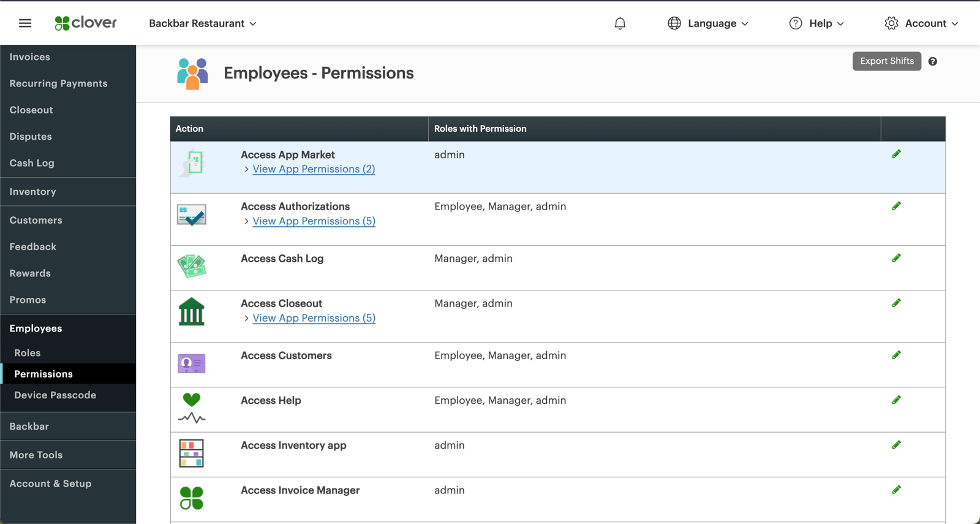Open the Help dropdown menu

pyautogui.click(x=817, y=23)
